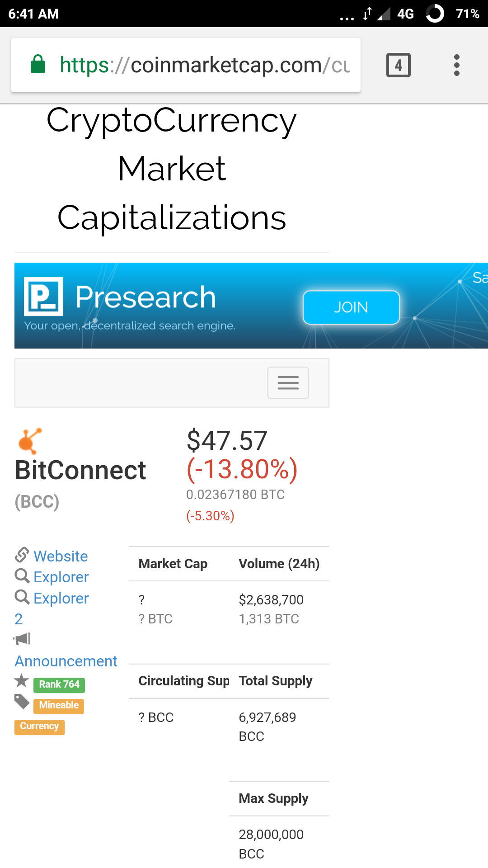The height and width of the screenshot is (868, 488).
Task: Expand the hamburger navigation menu
Action: [x=288, y=383]
